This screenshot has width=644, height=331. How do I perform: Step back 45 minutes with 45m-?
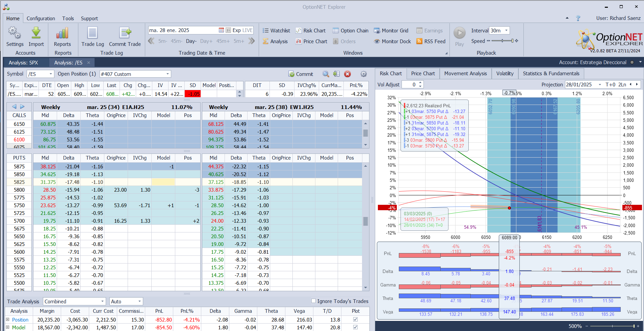[176, 41]
